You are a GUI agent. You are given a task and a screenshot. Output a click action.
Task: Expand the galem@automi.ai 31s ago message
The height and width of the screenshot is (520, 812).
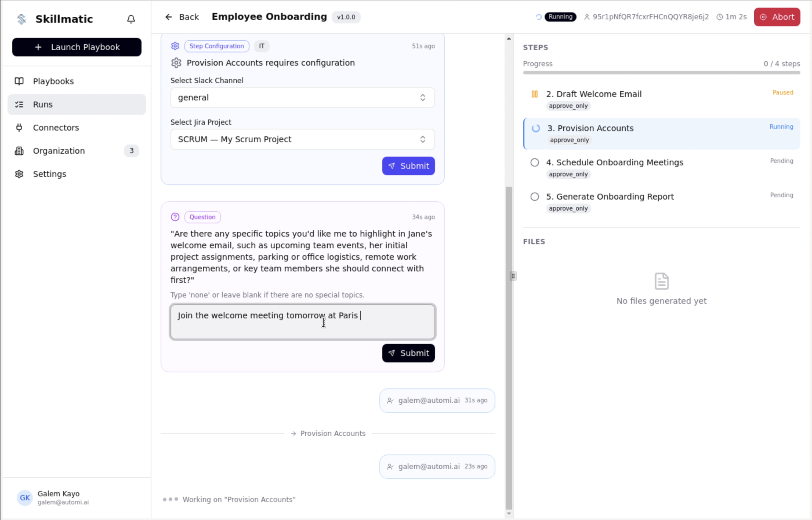point(437,401)
